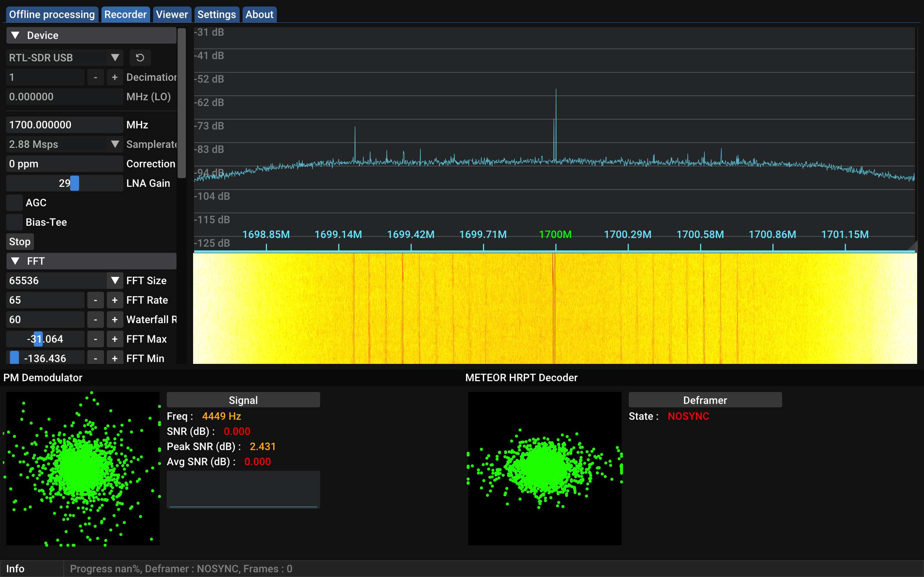Refresh the SDR device list
This screenshot has width=924, height=577.
click(140, 58)
